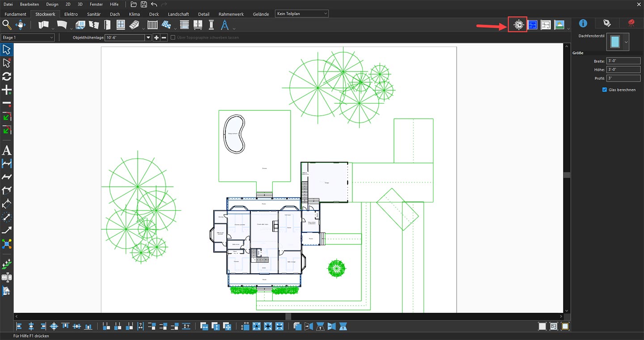Image resolution: width=644 pixels, height=340 pixels.
Task: Select the blue compass drafting tool
Action: pos(225,25)
